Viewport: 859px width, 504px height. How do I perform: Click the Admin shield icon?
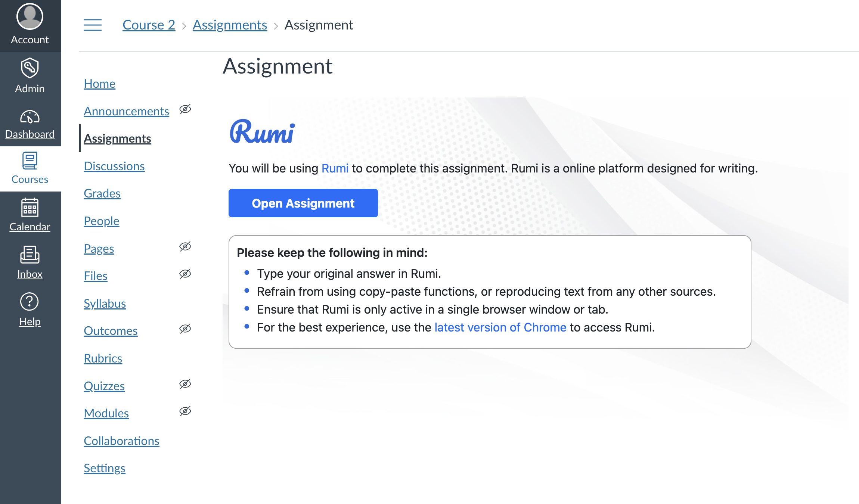[30, 68]
